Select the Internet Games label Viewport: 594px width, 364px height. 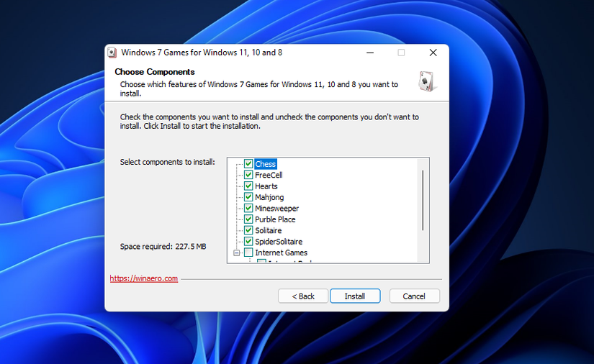[281, 252]
